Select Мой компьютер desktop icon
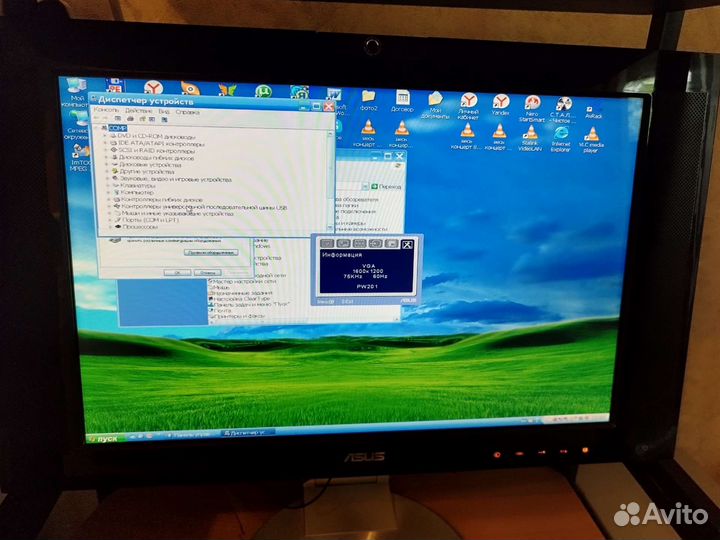 pyautogui.click(x=76, y=92)
